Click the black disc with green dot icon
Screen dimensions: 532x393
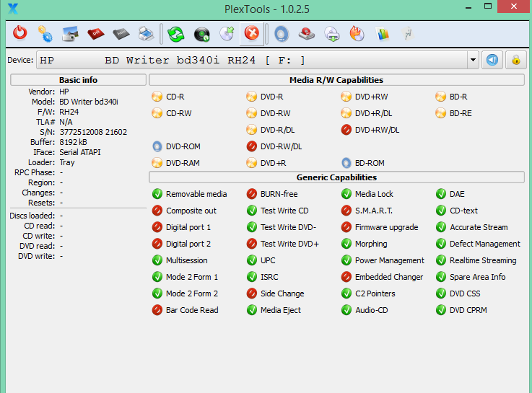coord(202,34)
